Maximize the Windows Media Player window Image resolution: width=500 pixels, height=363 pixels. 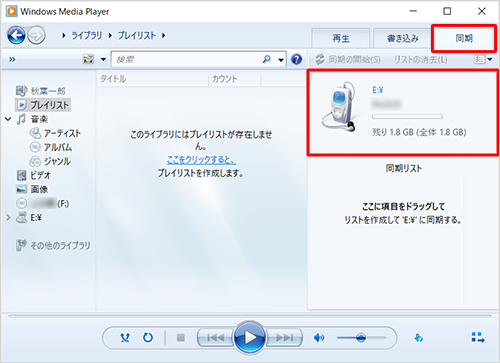coord(447,11)
